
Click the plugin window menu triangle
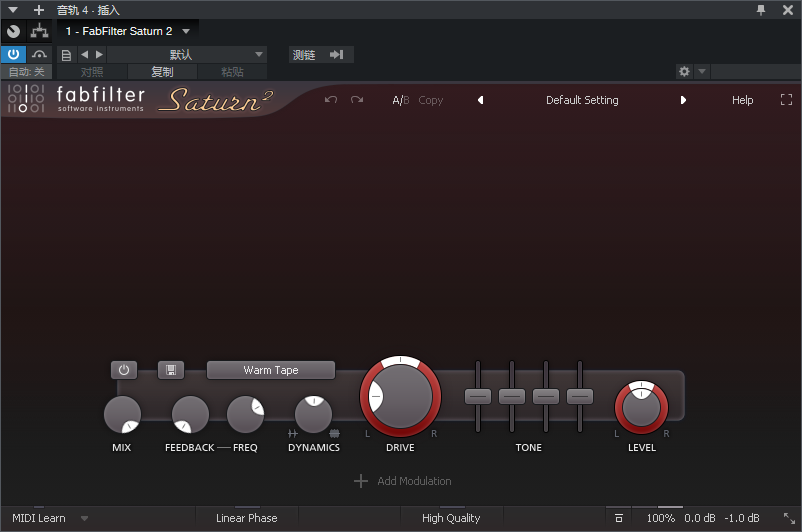tap(13, 10)
